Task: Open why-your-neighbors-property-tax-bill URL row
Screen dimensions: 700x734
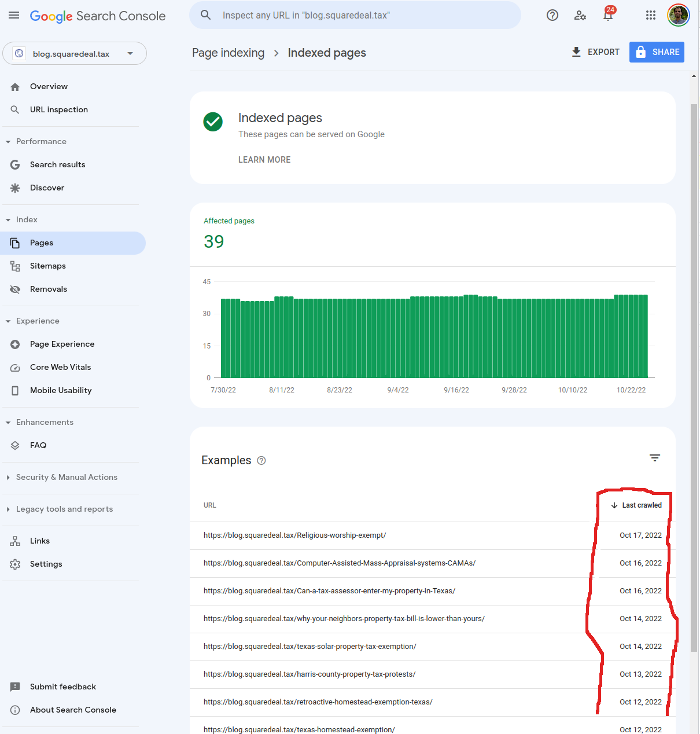Action: pyautogui.click(x=433, y=619)
